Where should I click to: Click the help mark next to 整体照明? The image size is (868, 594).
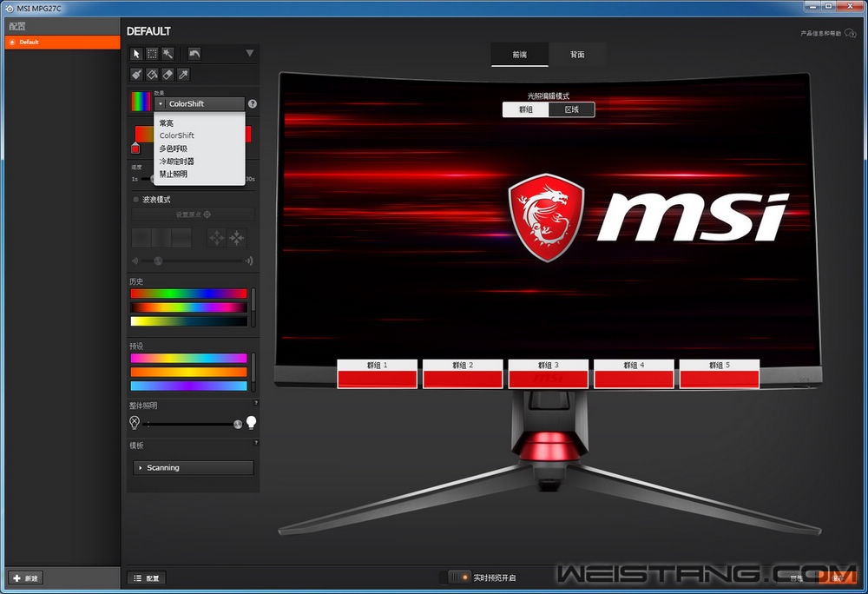coord(256,402)
